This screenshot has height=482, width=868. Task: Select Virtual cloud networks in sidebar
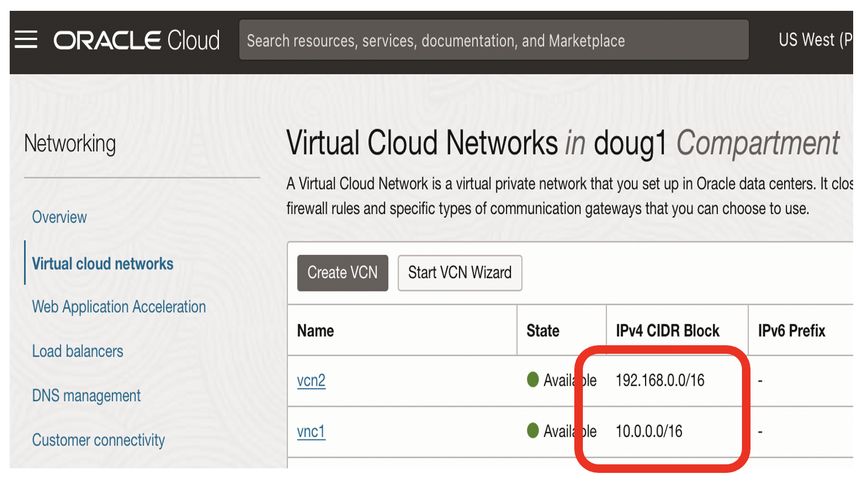[103, 264]
